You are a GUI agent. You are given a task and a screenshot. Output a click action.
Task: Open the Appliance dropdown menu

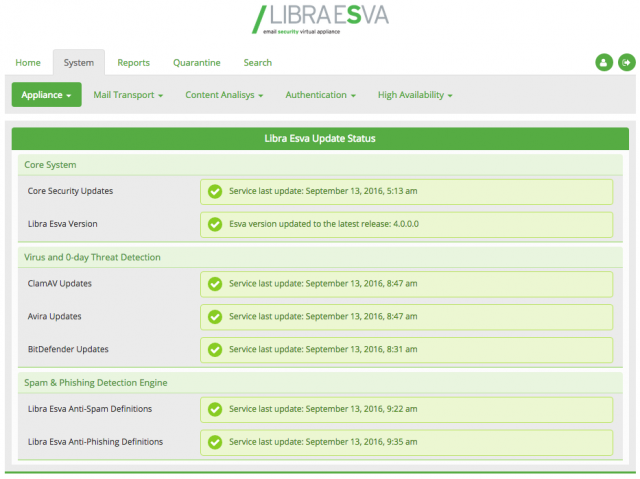coord(47,95)
